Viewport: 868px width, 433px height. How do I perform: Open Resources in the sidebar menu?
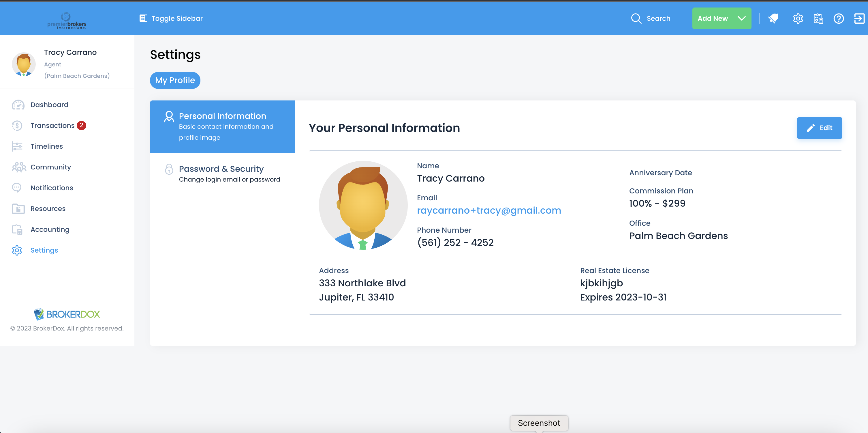(48, 209)
